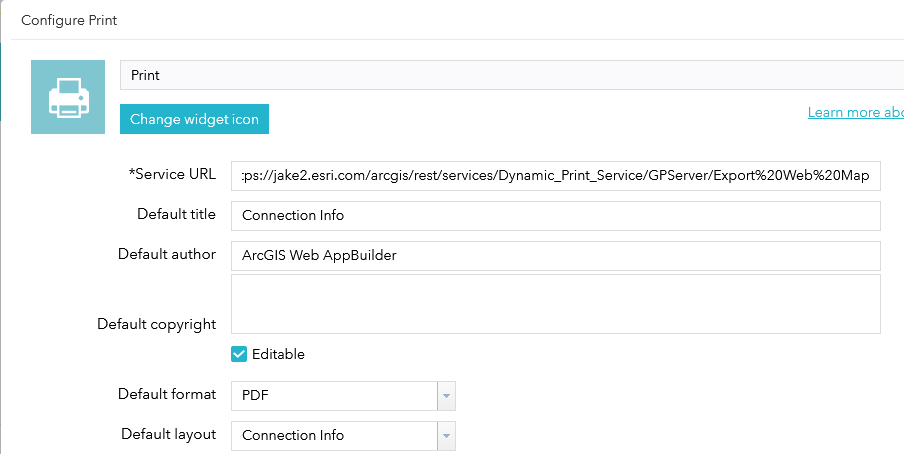Uncheck the Editable checkbox
Screen dimensions: 904x454
pyautogui.click(x=239, y=354)
